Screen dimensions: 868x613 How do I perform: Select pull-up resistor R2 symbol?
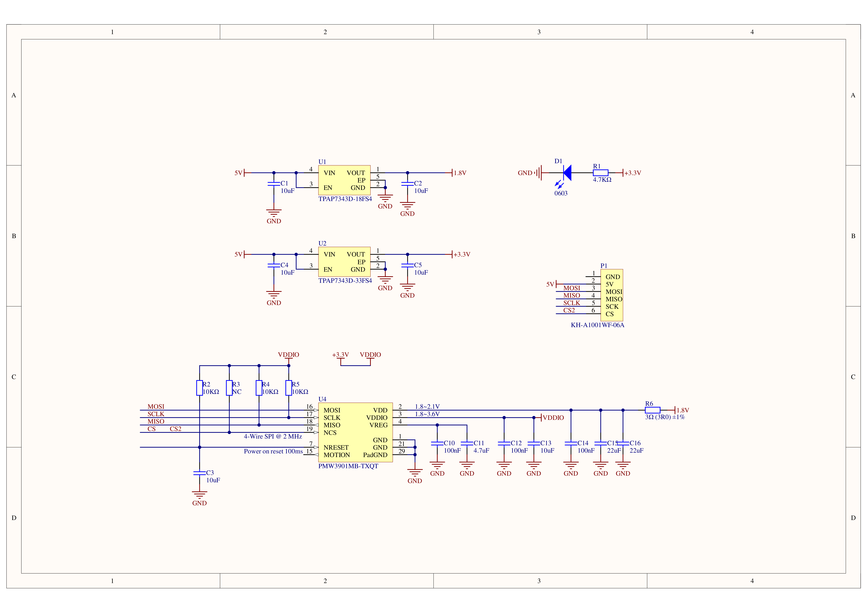pyautogui.click(x=200, y=388)
